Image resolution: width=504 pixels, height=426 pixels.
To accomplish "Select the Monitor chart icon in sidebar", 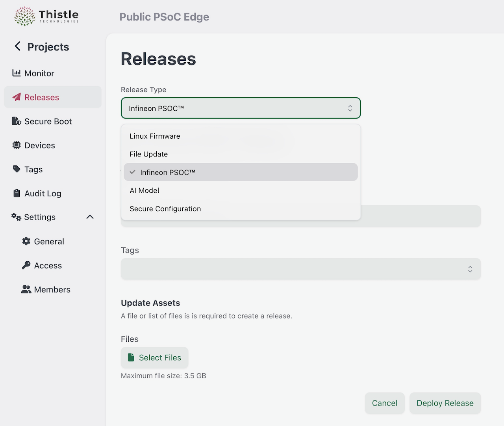I will coord(16,73).
